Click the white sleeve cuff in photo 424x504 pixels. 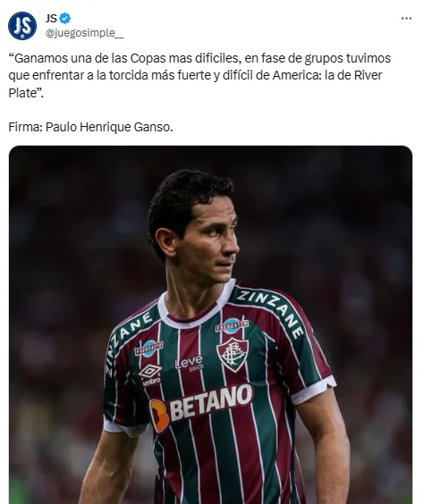pyautogui.click(x=313, y=390)
